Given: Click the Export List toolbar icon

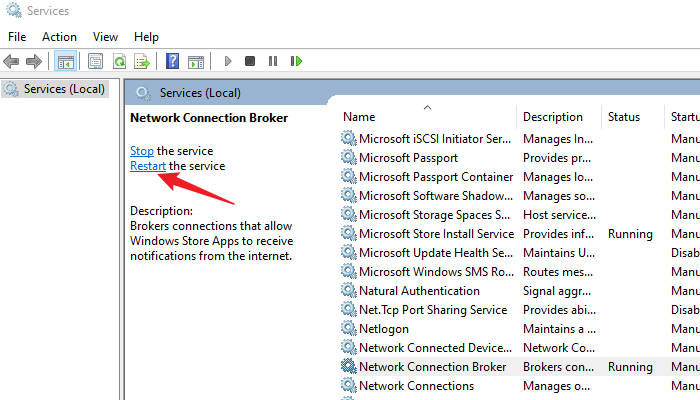Looking at the screenshot, I should point(142,61).
